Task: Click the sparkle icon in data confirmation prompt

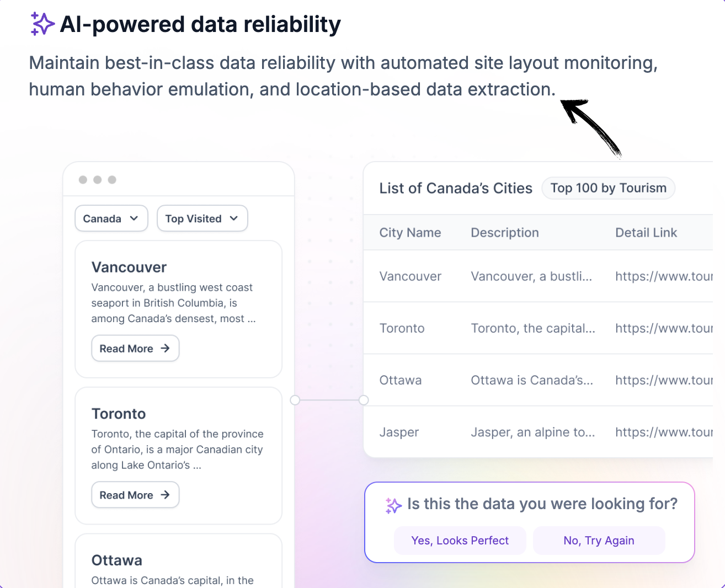Action: [393, 505]
